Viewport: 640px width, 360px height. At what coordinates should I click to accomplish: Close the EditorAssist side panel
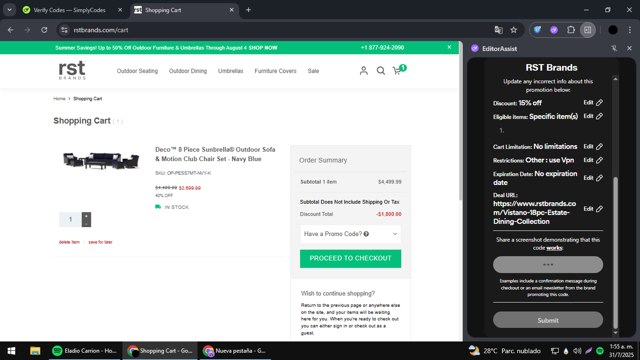tap(629, 48)
